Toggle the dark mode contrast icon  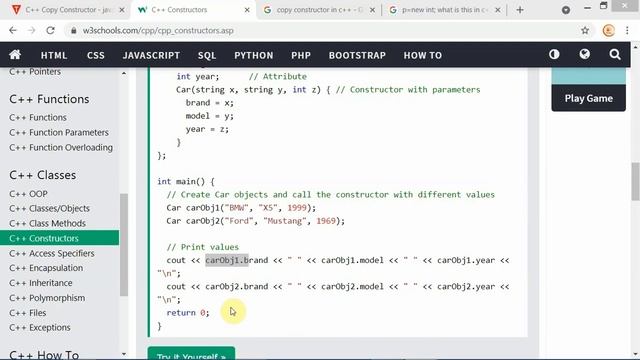(x=554, y=54)
